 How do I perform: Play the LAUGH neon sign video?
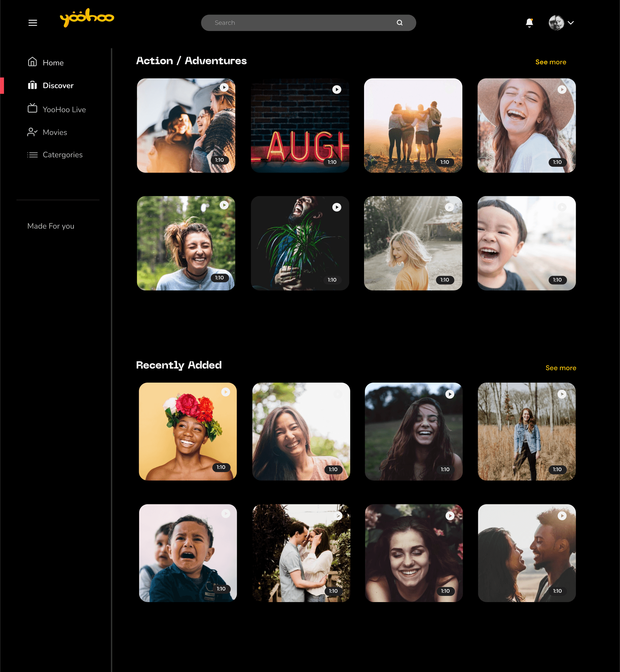tap(337, 89)
